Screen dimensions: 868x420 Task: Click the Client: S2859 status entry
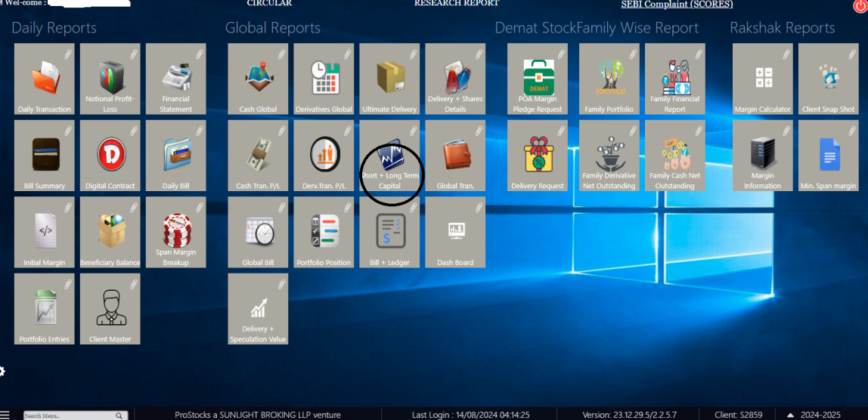pyautogui.click(x=739, y=415)
